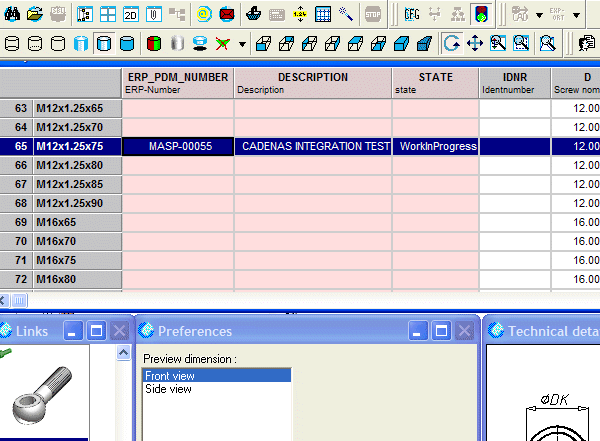Click the red and green cylinder icon
This screenshot has width=600, height=441.
154,44
